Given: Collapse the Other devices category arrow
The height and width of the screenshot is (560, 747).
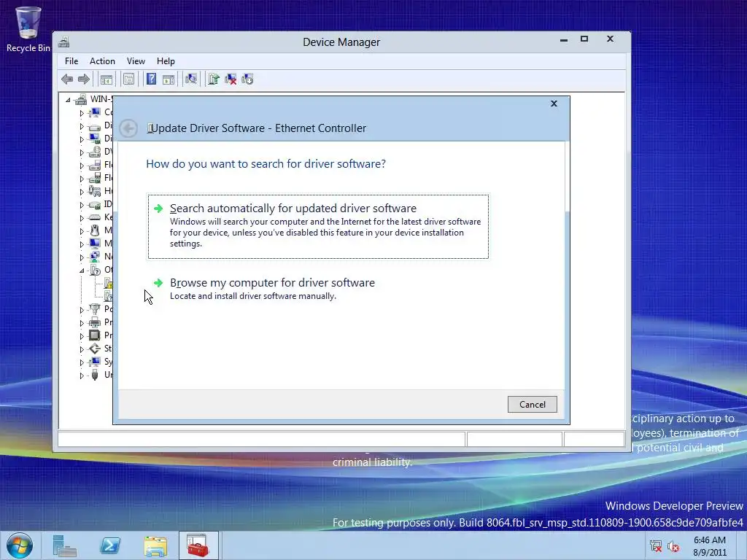Looking at the screenshot, I should (x=82, y=270).
